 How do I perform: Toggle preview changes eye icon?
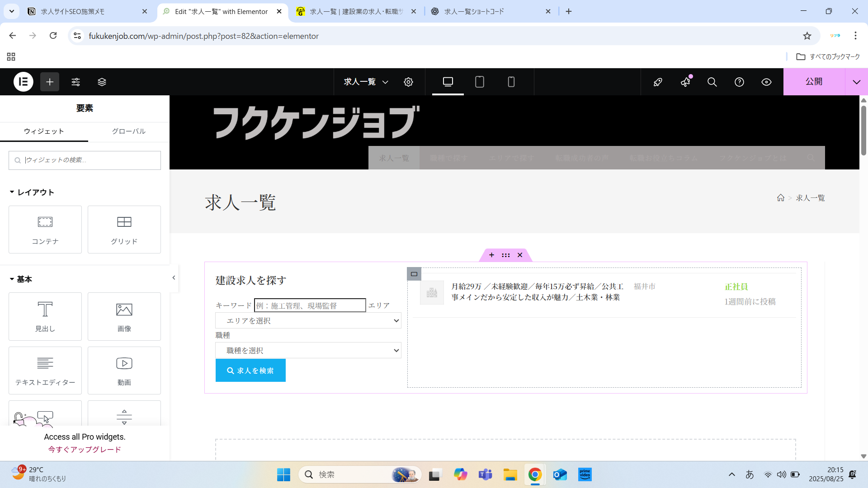coord(766,82)
